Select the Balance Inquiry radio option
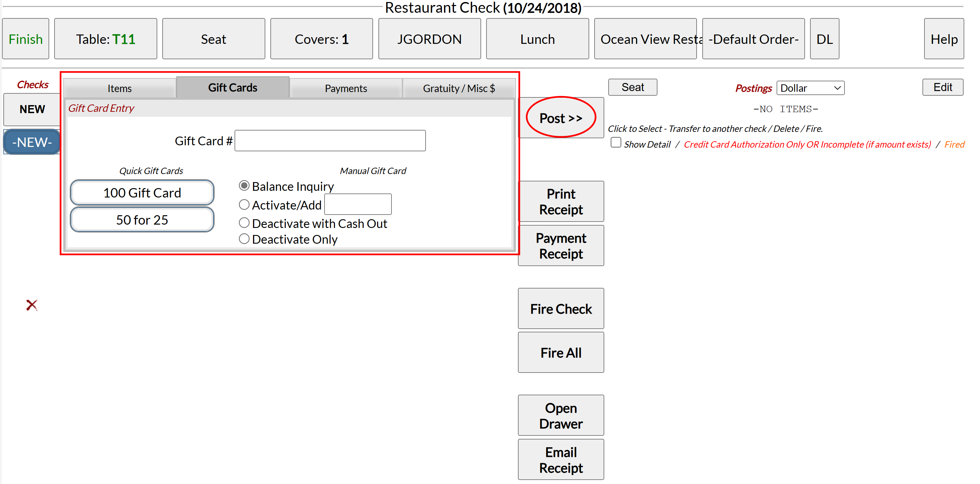The width and height of the screenshot is (980, 484). (x=244, y=186)
